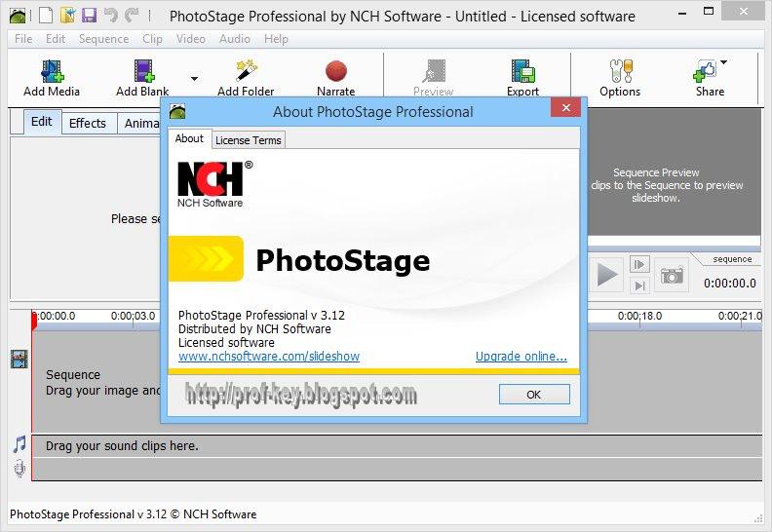Click the large Play preview button
Screen dimensions: 772x532
pos(607,274)
